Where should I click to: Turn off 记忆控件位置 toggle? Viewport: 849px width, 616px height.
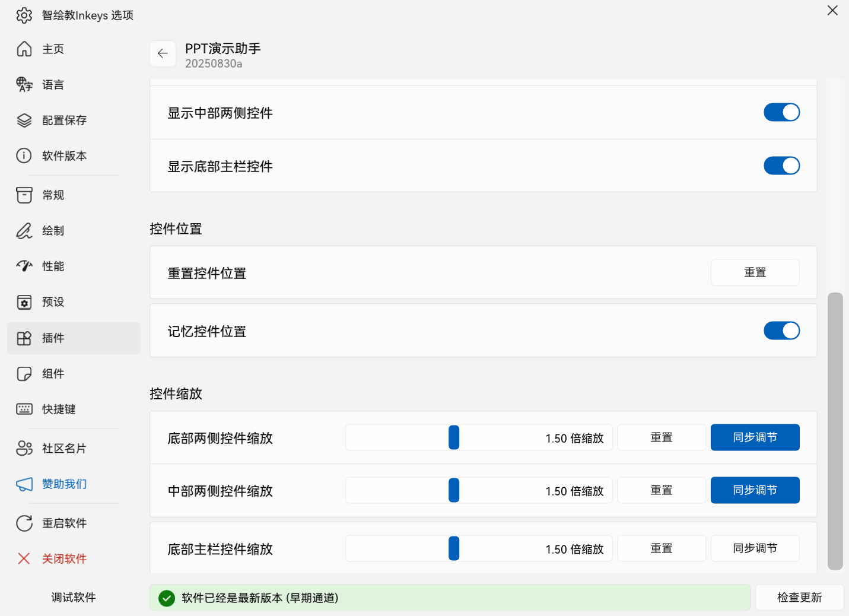point(781,331)
